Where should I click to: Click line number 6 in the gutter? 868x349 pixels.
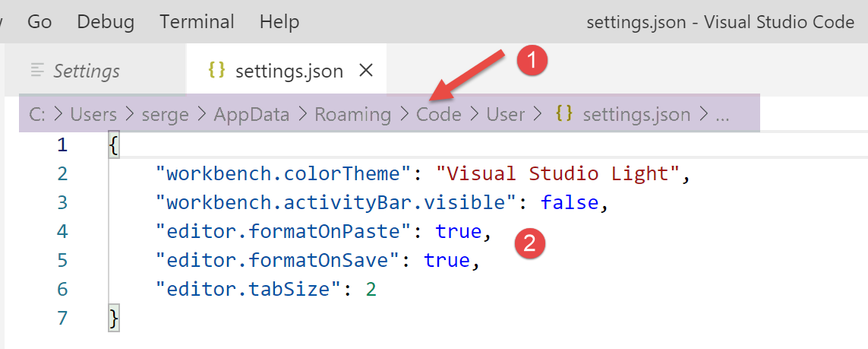[x=62, y=289]
